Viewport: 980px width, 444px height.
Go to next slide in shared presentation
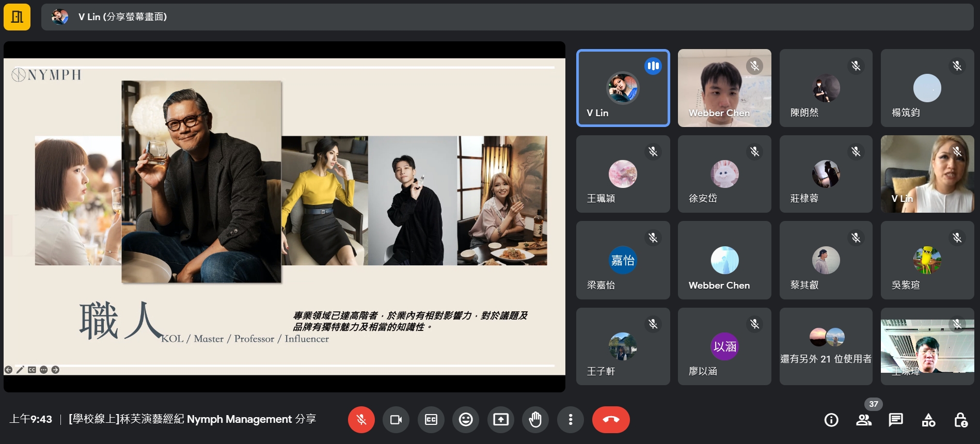pyautogui.click(x=55, y=370)
